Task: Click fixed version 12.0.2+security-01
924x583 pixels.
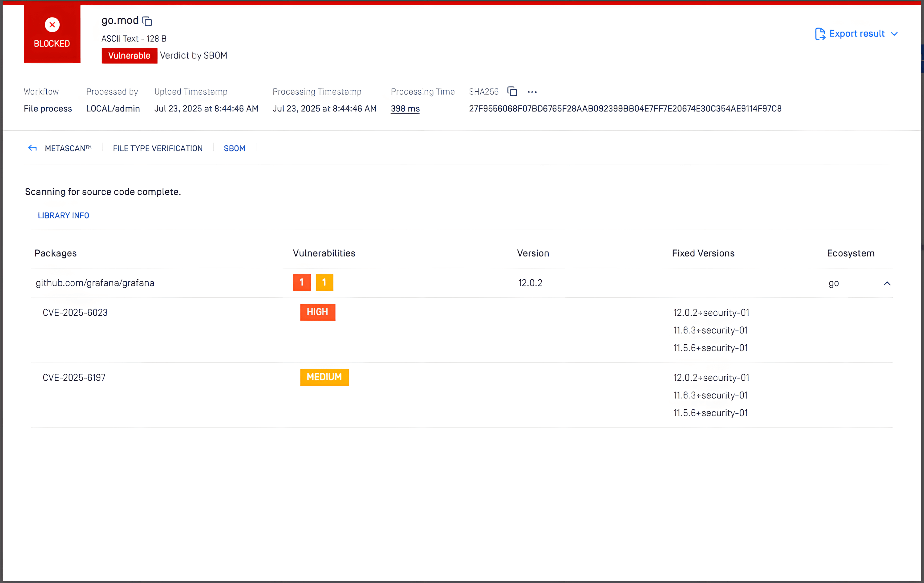Action: [x=711, y=312]
